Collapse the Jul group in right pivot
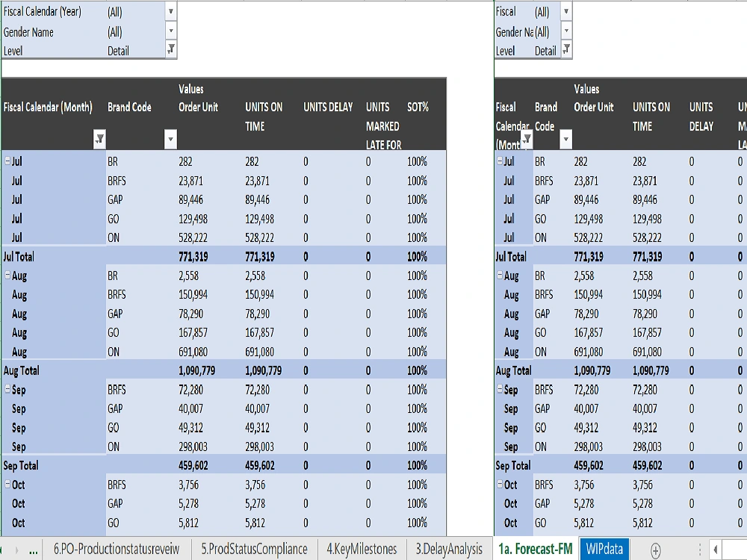747x560 pixels. point(500,161)
